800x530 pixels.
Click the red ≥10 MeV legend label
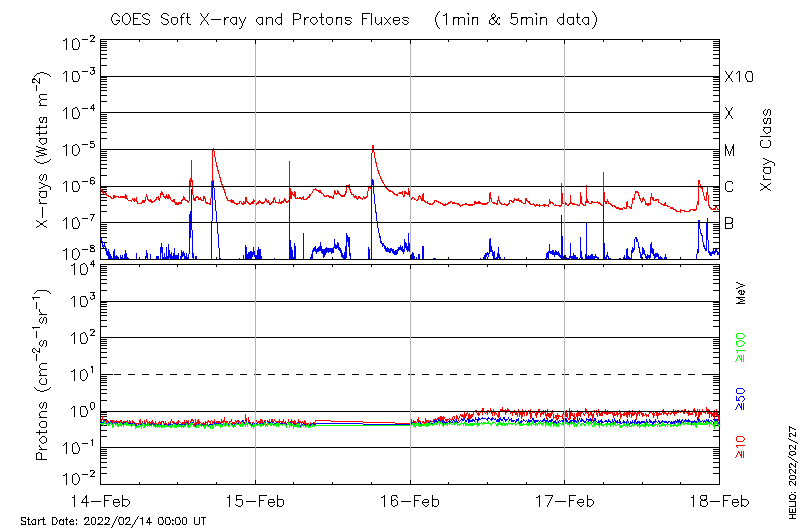click(x=740, y=447)
